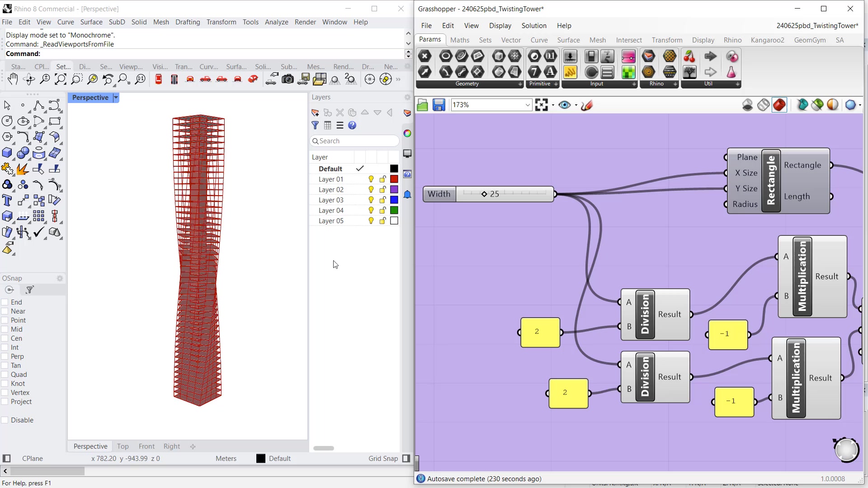Enable the Cen osnap checkbox

point(5,338)
